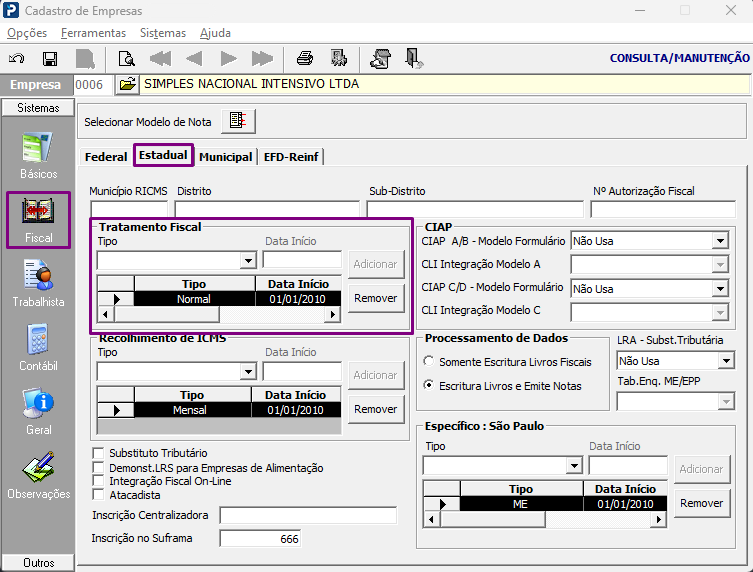Image resolution: width=753 pixels, height=572 pixels.
Task: Click Remover in Específico São Paulo
Action: [x=702, y=503]
